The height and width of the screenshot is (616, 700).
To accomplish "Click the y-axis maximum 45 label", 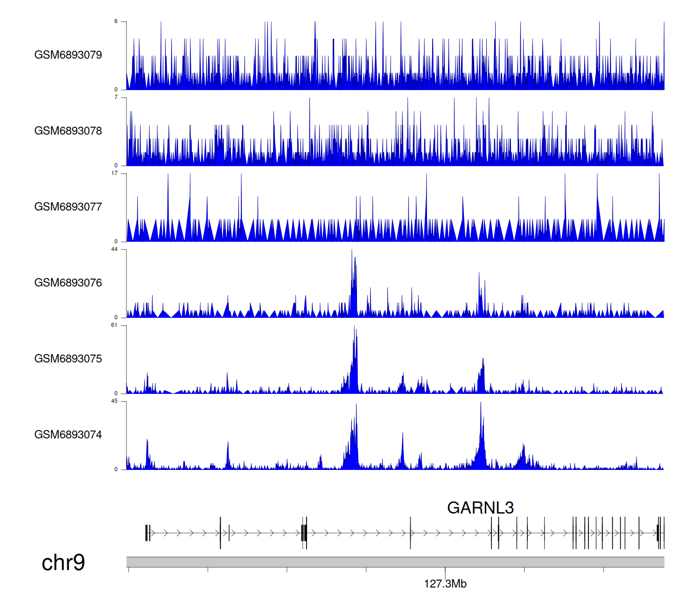I will (x=114, y=401).
